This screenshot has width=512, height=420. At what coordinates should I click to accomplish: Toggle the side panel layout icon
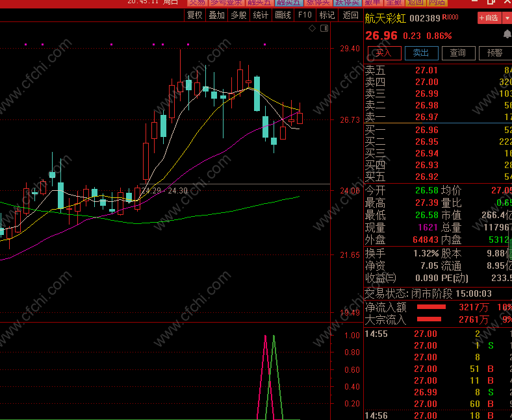pyautogui.click(x=324, y=29)
